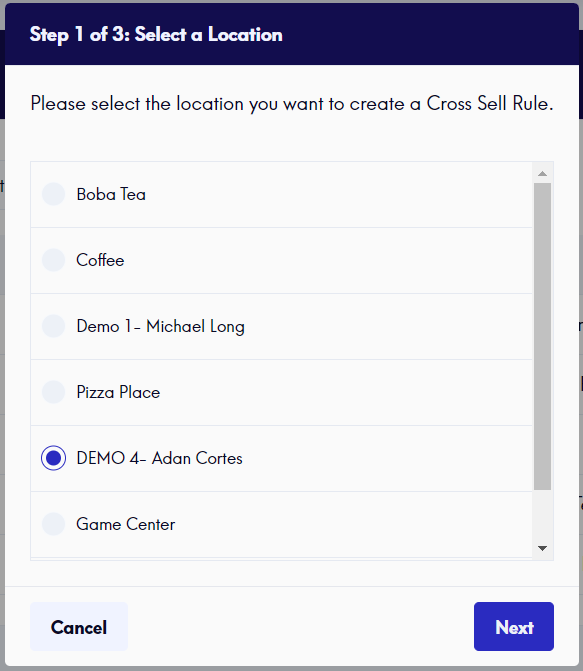Click the Step 1 of 3 header title
This screenshot has width=583, height=671.
pos(156,35)
